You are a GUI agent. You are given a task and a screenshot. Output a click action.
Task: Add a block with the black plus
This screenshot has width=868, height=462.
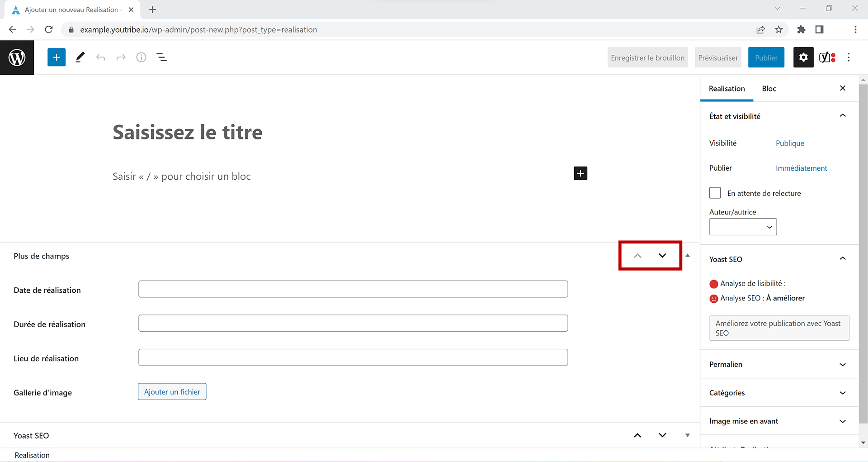pyautogui.click(x=580, y=173)
